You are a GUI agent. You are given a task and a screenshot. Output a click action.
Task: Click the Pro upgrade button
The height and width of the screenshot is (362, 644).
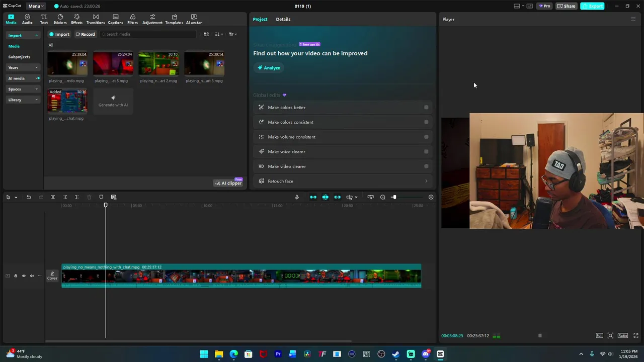(544, 6)
